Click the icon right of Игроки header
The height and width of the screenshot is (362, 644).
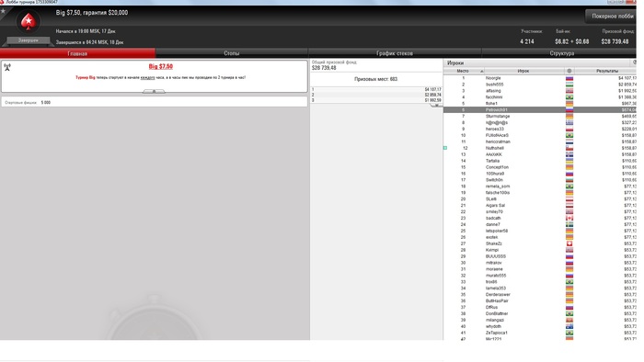tap(634, 62)
